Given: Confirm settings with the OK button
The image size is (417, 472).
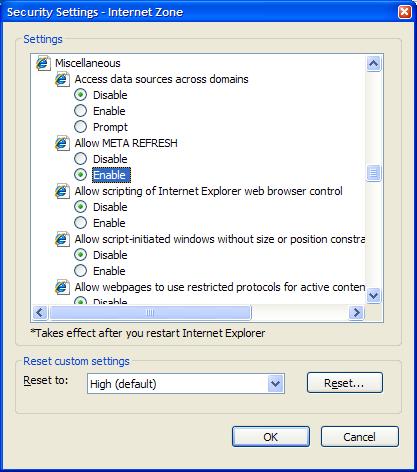Looking at the screenshot, I should (x=271, y=437).
